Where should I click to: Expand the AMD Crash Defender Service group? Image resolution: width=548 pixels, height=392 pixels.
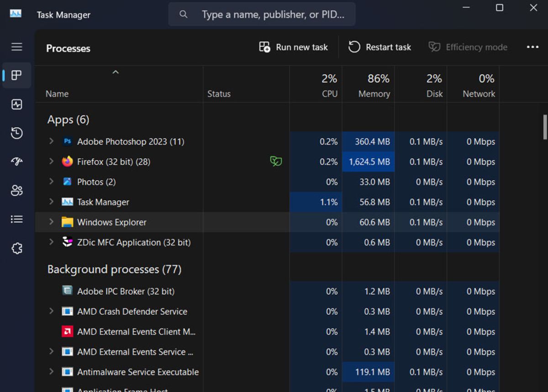tap(51, 312)
